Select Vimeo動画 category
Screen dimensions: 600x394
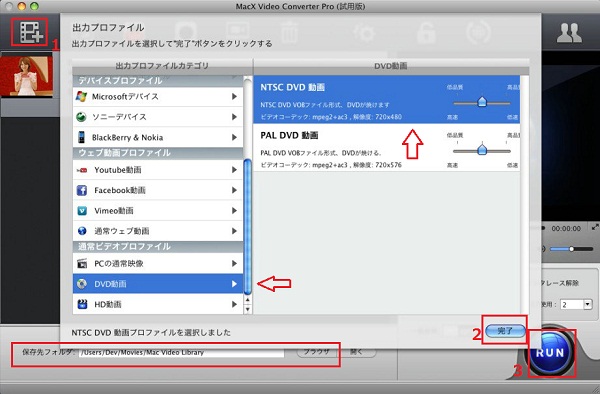[x=158, y=211]
